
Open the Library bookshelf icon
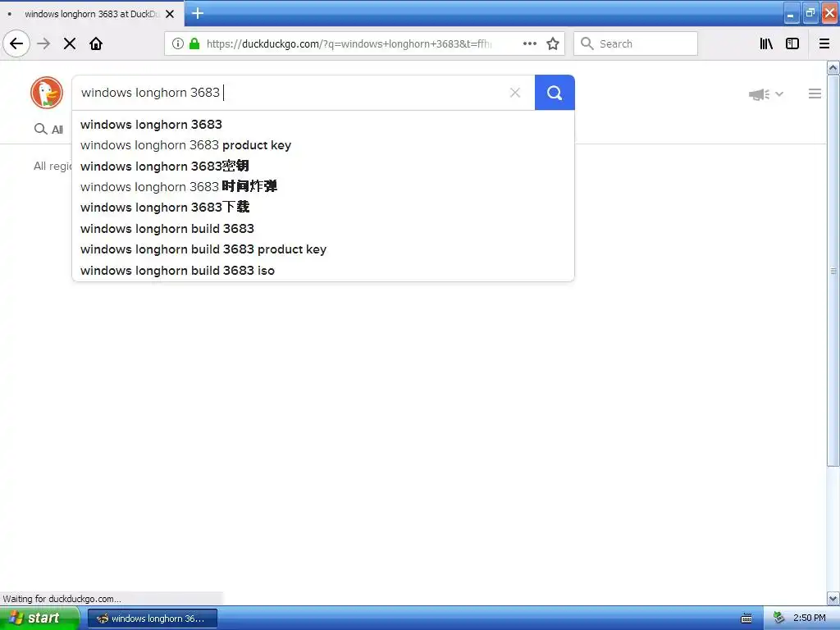766,44
